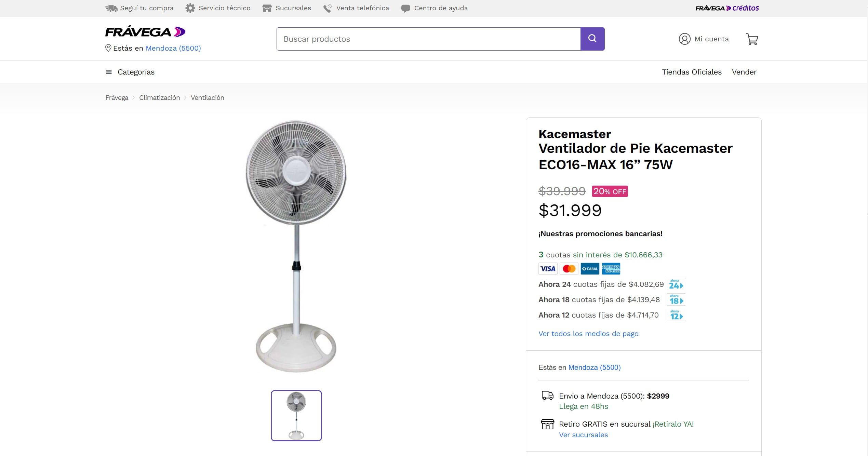The height and width of the screenshot is (456, 868).
Task: Click the Venta telefónica phone icon
Action: click(x=327, y=8)
